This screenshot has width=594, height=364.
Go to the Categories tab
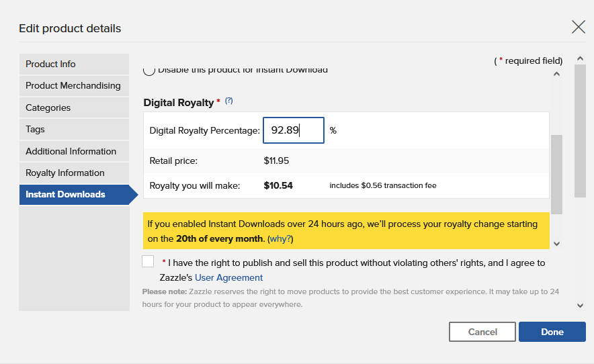coord(74,107)
